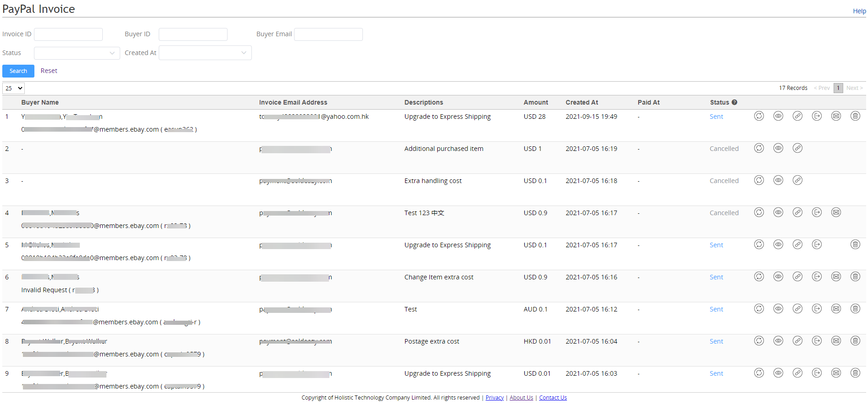Refresh the Test 123 invoice
Image resolution: width=868 pixels, height=406 pixels.
(759, 212)
